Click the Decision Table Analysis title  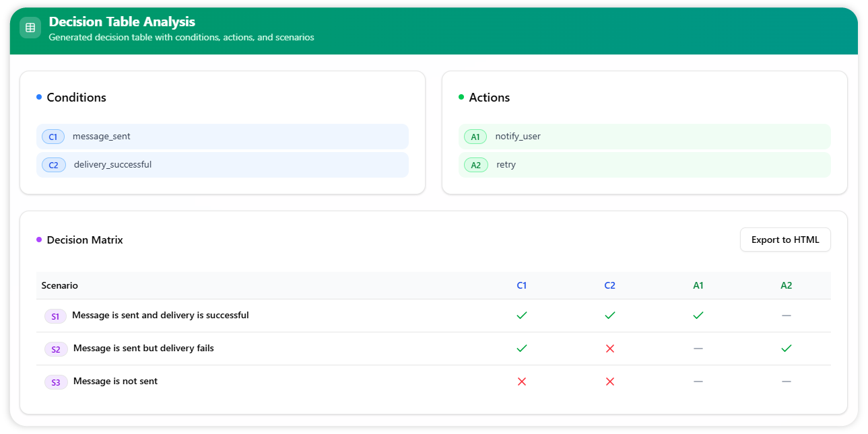(122, 22)
